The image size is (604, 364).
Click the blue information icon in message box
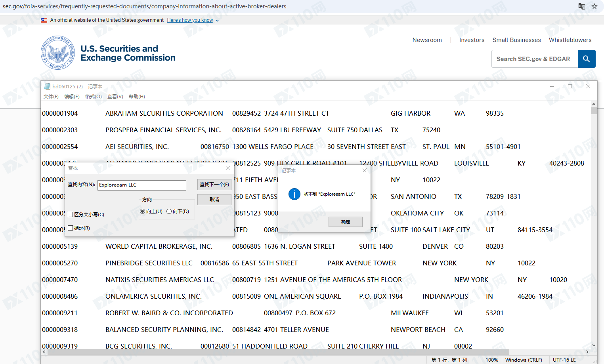click(294, 194)
